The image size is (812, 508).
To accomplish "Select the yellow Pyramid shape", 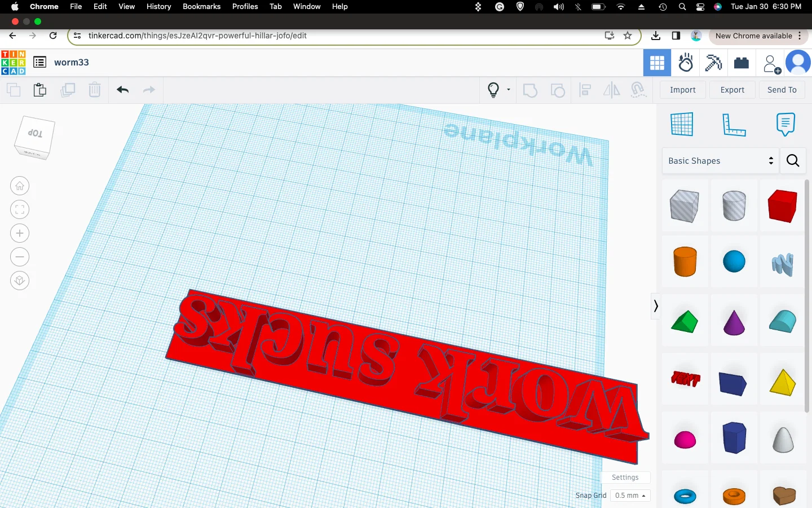I will tap(783, 382).
